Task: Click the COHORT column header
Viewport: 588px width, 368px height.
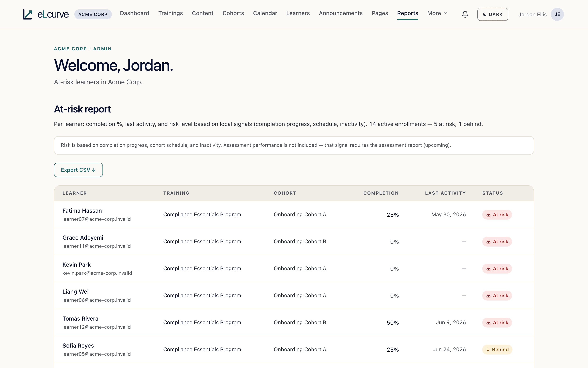Action: click(x=285, y=193)
